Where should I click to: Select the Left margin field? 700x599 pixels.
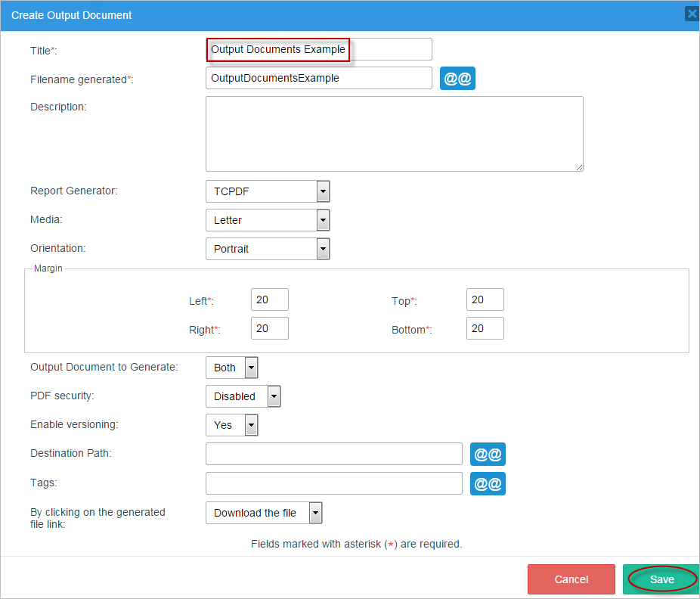coord(269,300)
